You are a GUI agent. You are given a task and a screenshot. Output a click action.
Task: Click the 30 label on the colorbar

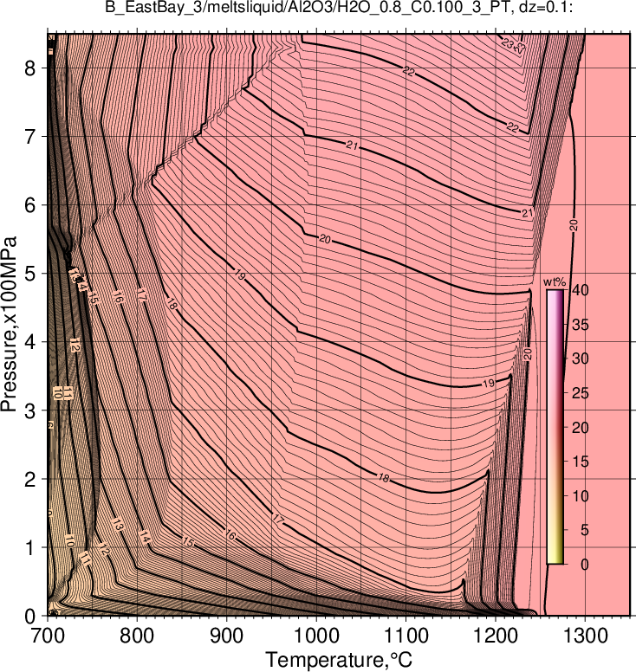pos(581,359)
